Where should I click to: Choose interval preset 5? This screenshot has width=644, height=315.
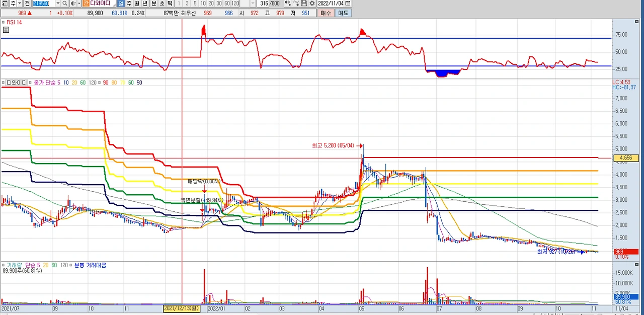coord(195,4)
